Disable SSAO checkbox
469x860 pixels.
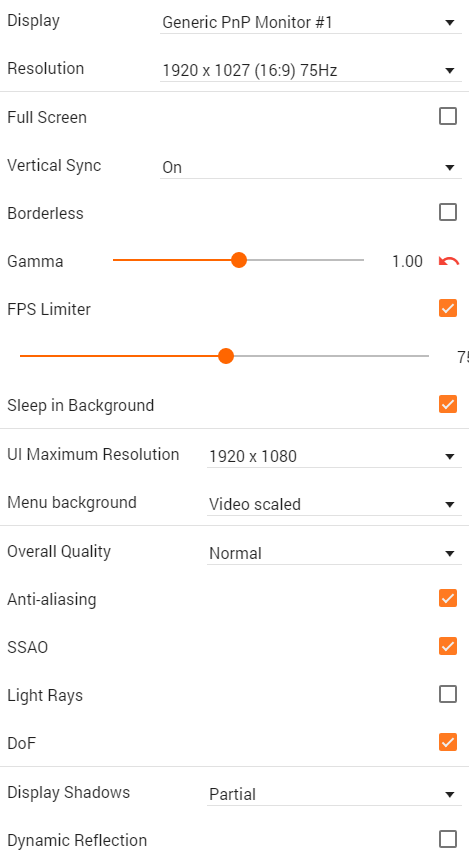pos(448,646)
